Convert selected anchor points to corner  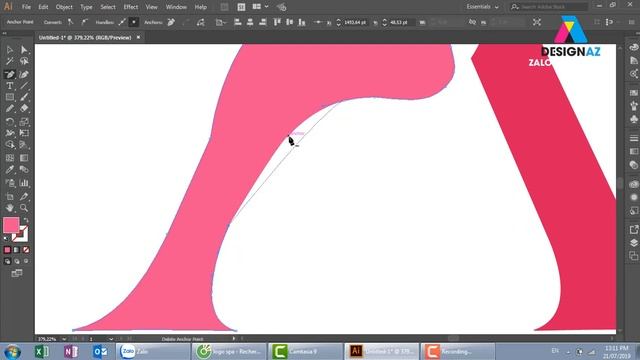[x=71, y=22]
